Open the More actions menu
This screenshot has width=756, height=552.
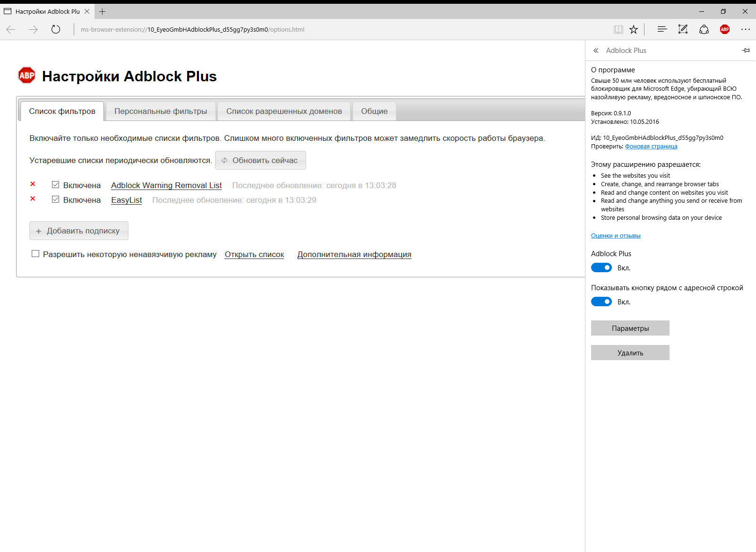click(745, 29)
